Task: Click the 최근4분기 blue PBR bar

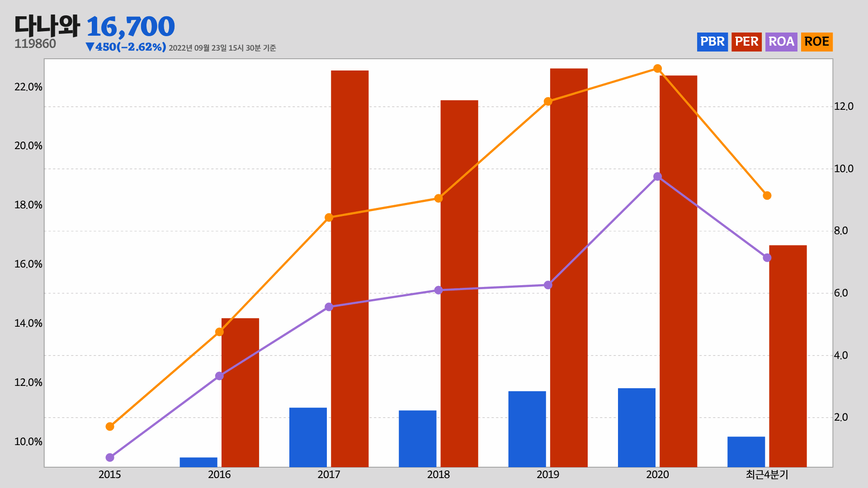Action: (746, 452)
